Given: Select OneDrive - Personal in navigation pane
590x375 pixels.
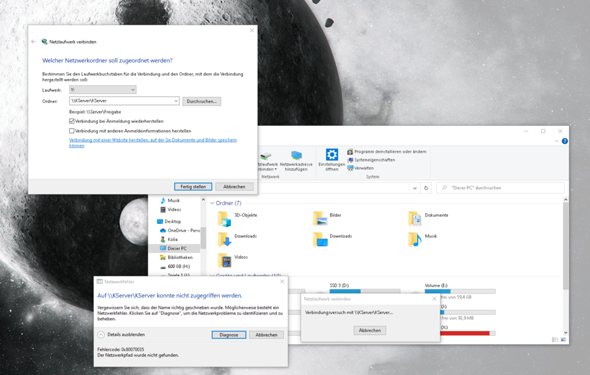Looking at the screenshot, I should pyautogui.click(x=179, y=230).
